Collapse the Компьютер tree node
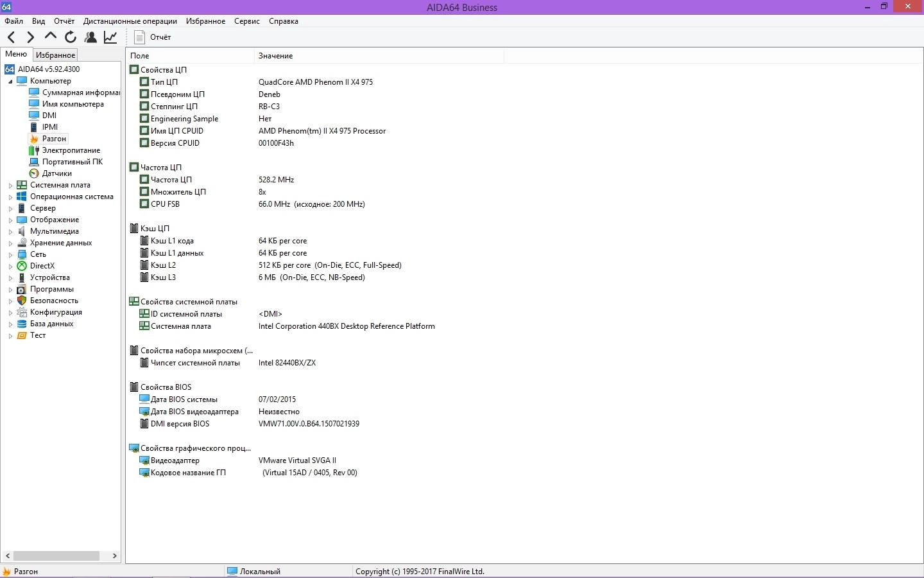Viewport: 924px width, 578px height. [x=10, y=82]
